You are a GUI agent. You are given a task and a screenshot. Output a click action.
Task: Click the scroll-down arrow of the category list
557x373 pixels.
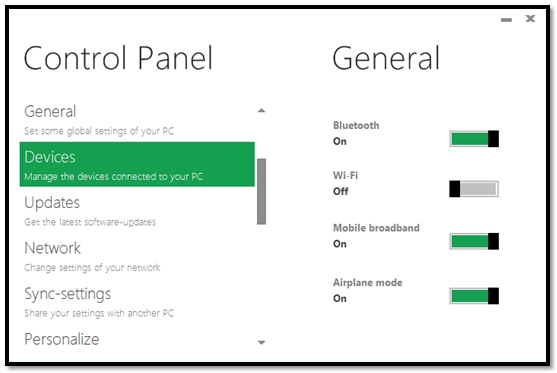click(x=261, y=343)
